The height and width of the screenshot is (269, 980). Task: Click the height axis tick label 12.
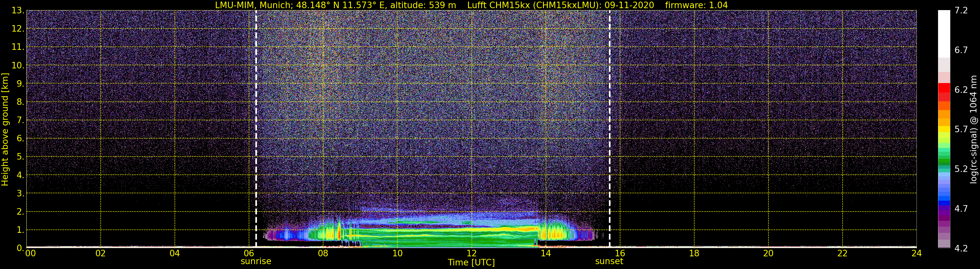(x=18, y=29)
